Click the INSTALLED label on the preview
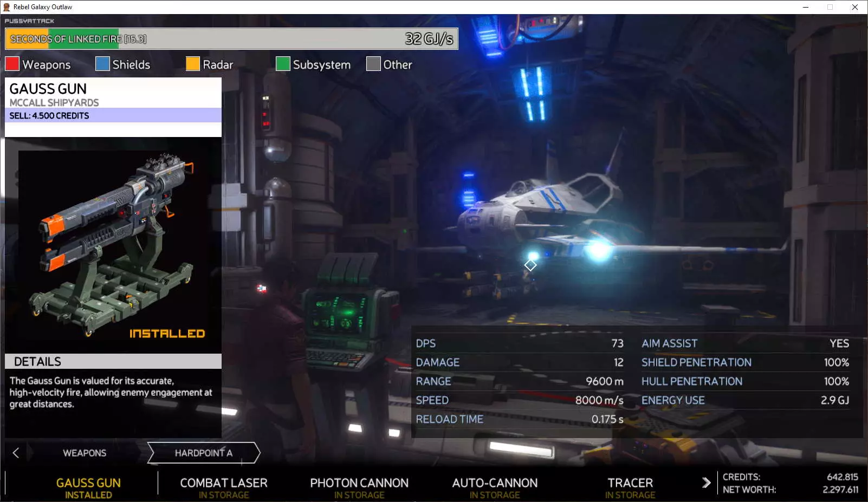868x502 pixels. coord(167,334)
